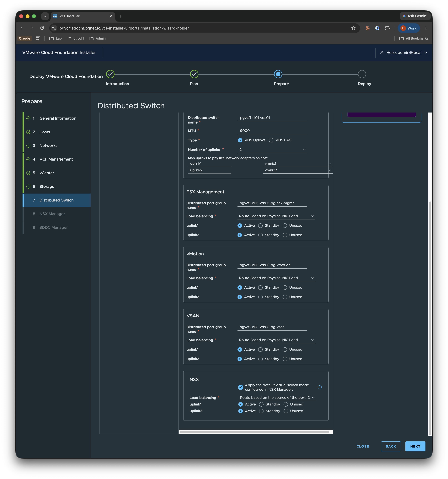The width and height of the screenshot is (448, 479).
Task: Open the Work profile button
Action: pos(408,28)
